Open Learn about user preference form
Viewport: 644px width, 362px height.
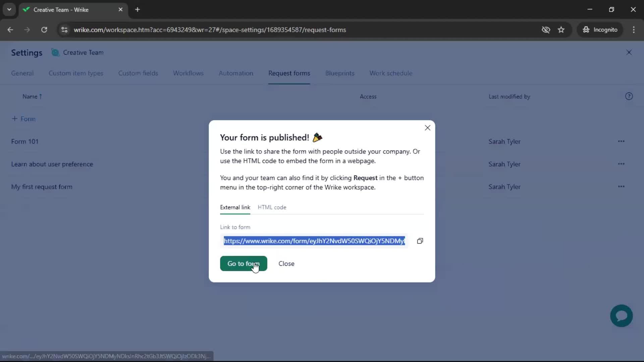coord(52,164)
